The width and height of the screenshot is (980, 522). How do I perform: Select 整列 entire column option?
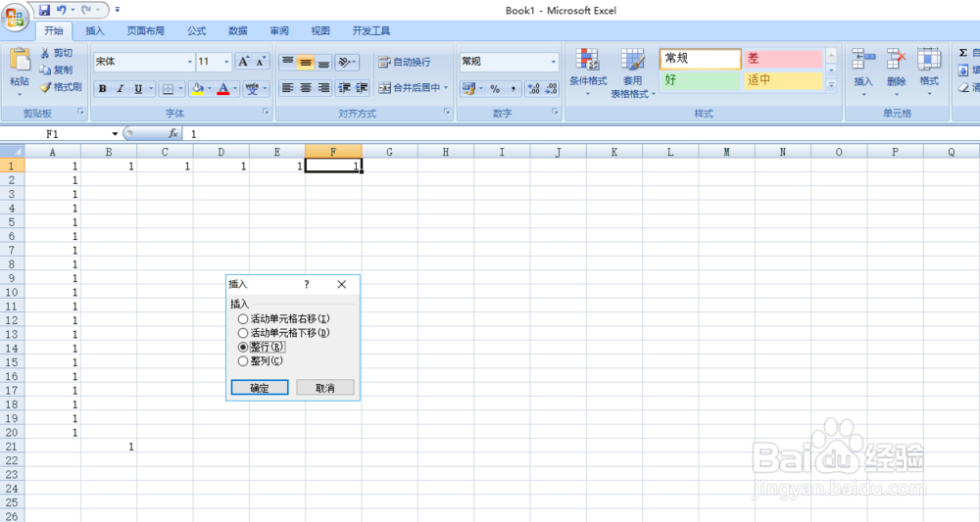point(243,361)
